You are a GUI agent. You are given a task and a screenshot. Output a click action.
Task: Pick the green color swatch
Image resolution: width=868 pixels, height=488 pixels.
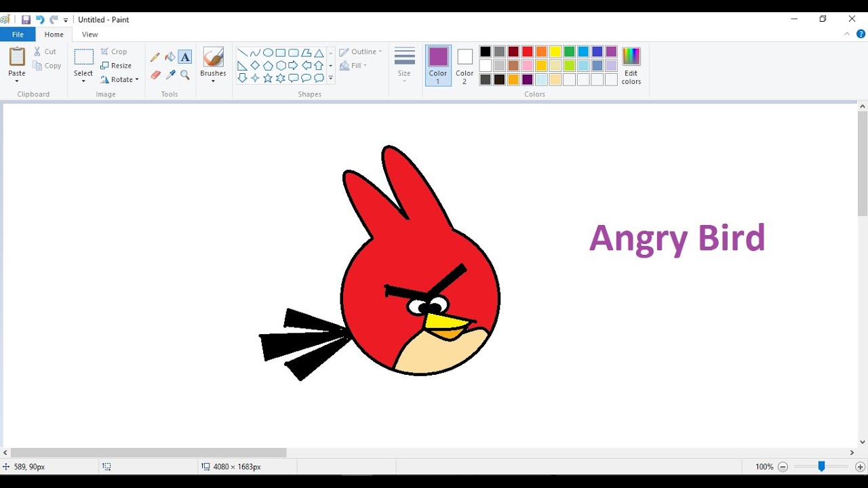(x=570, y=52)
